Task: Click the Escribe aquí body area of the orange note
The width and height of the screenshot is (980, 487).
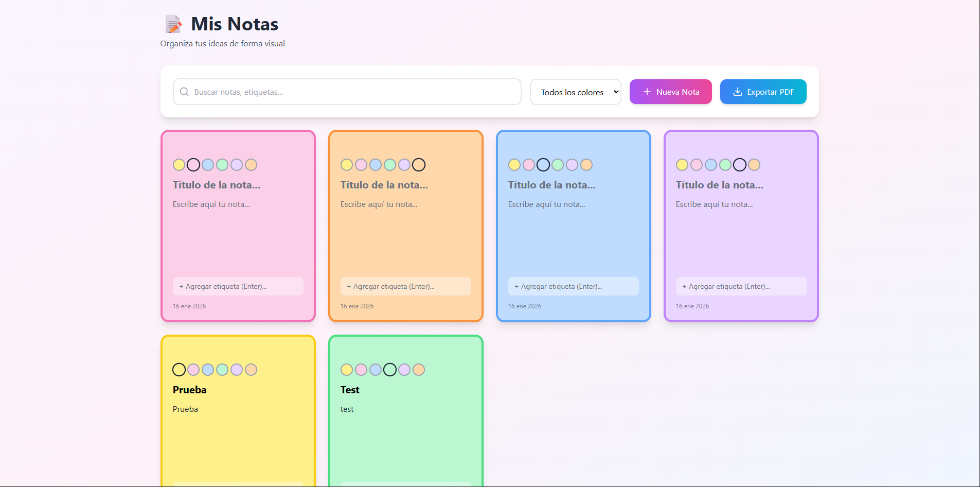Action: tap(406, 234)
